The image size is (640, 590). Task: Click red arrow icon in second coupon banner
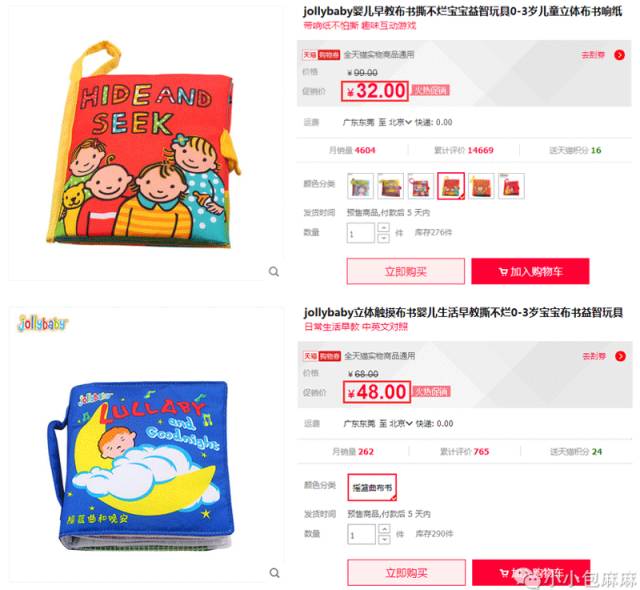click(620, 356)
